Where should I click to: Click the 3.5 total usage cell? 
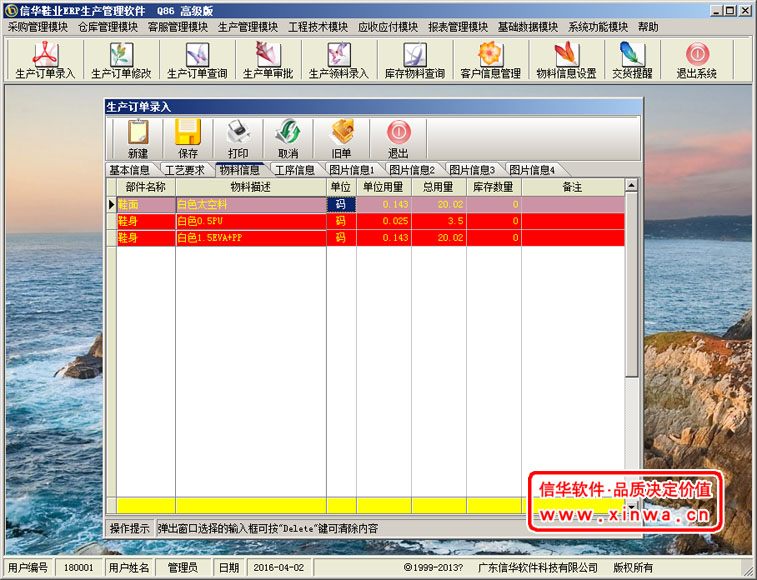click(x=439, y=221)
